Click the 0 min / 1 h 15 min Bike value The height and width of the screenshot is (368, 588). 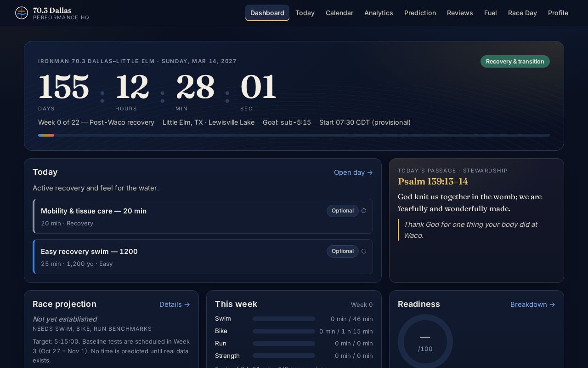346,331
